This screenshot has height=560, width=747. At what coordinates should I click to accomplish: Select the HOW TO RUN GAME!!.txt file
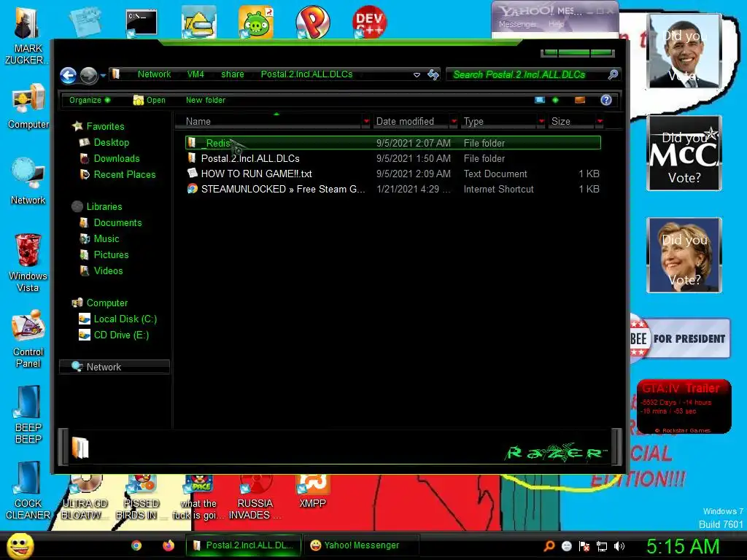point(393,174)
